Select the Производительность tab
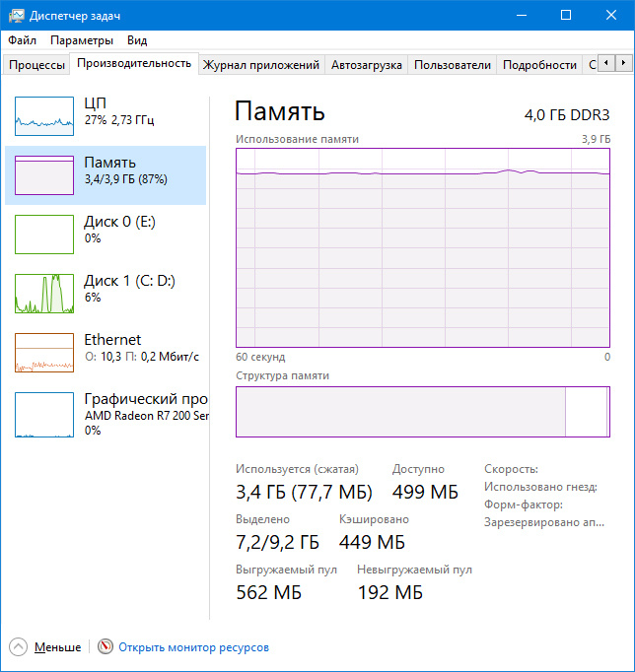635x672 pixels. click(x=134, y=63)
